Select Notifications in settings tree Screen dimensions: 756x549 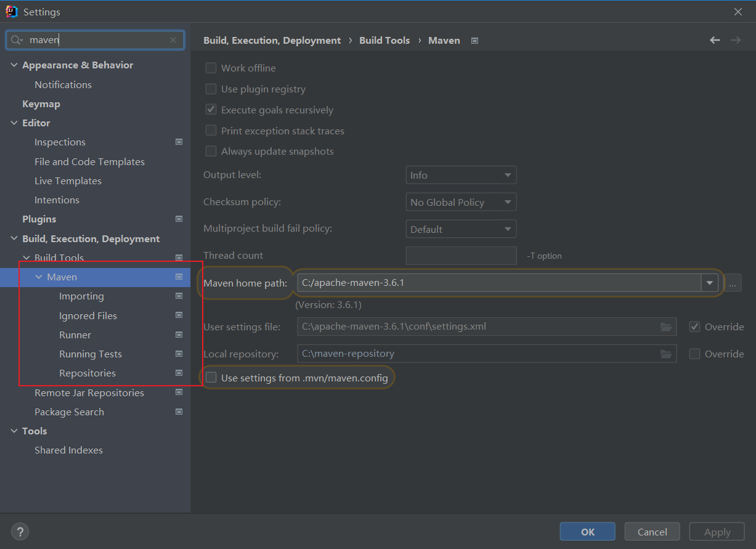tap(63, 84)
